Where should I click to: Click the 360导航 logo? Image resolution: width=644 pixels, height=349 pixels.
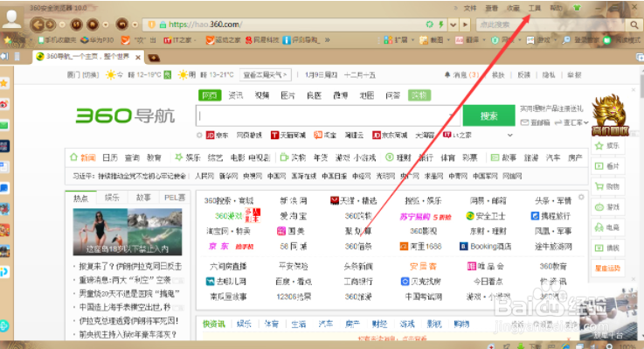pos(125,115)
